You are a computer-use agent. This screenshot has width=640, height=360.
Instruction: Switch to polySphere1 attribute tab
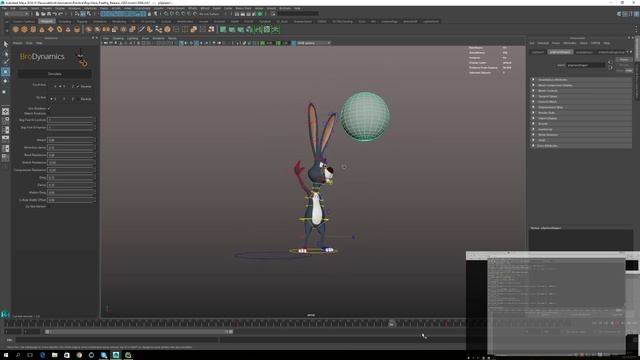tap(584, 52)
